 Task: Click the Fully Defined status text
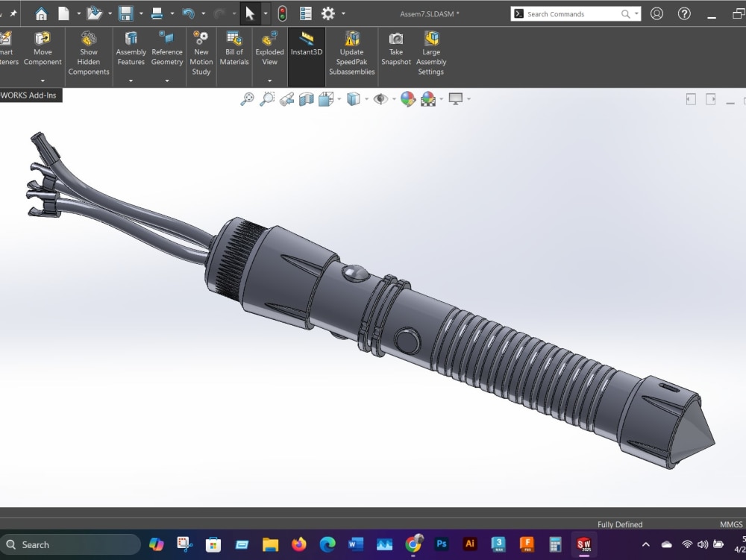pyautogui.click(x=620, y=524)
